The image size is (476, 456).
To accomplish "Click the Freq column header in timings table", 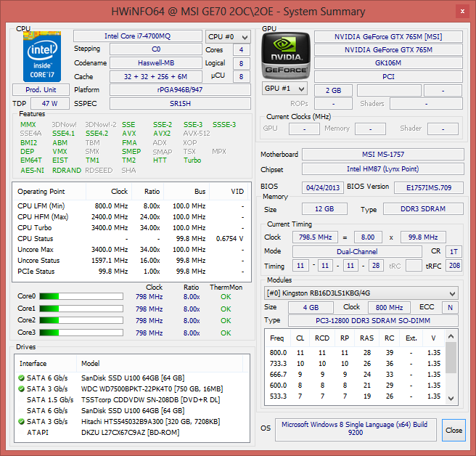I will 277,338.
